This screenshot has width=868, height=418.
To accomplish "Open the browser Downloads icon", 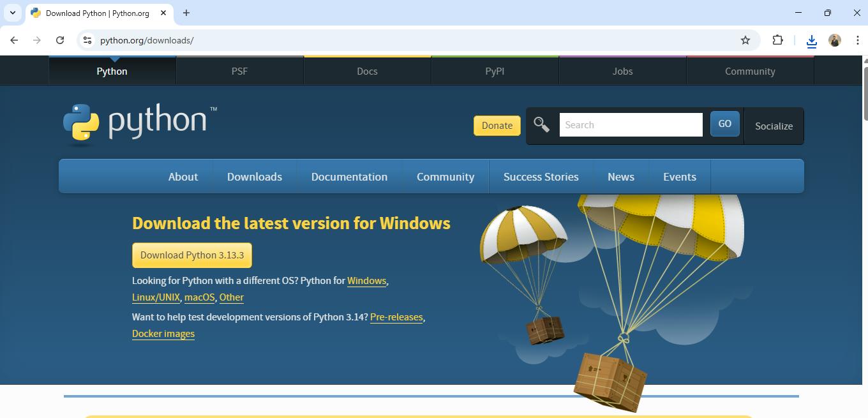I will click(811, 41).
